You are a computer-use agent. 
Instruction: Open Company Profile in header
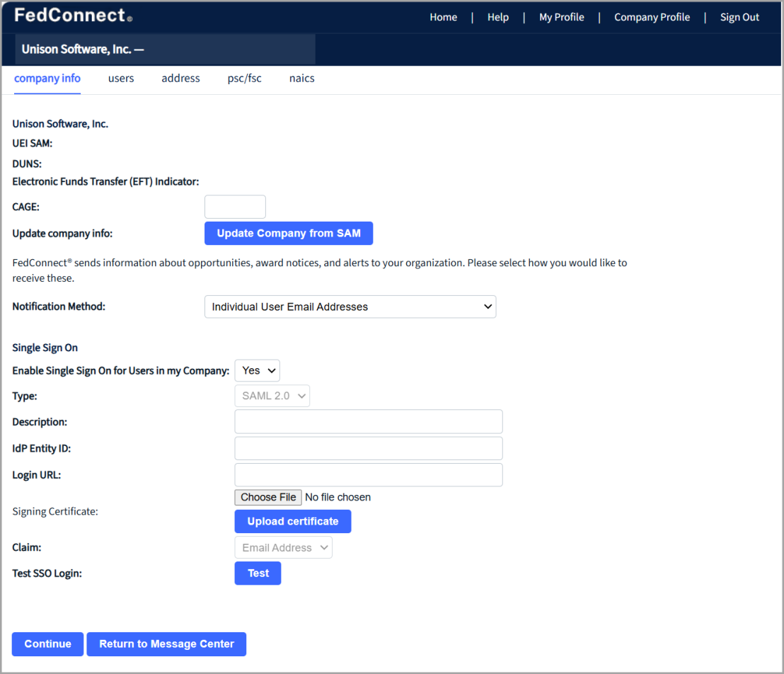[652, 17]
